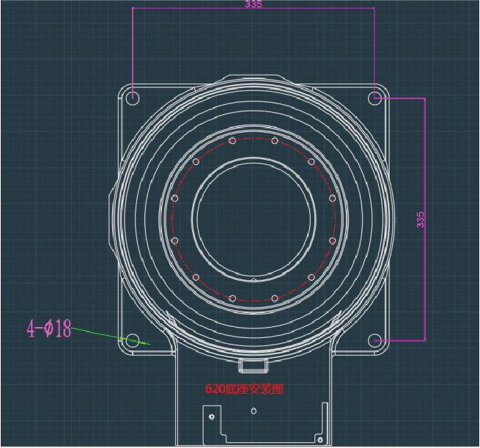Click the small hole in bottom-left bracket
Image resolution: width=480 pixels, height=448 pixels.
tap(212, 416)
